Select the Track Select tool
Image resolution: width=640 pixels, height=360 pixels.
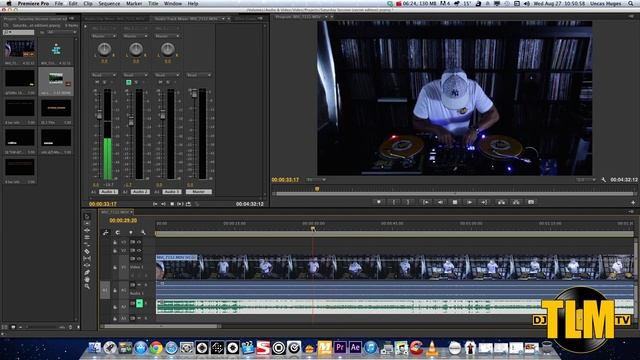(87, 223)
